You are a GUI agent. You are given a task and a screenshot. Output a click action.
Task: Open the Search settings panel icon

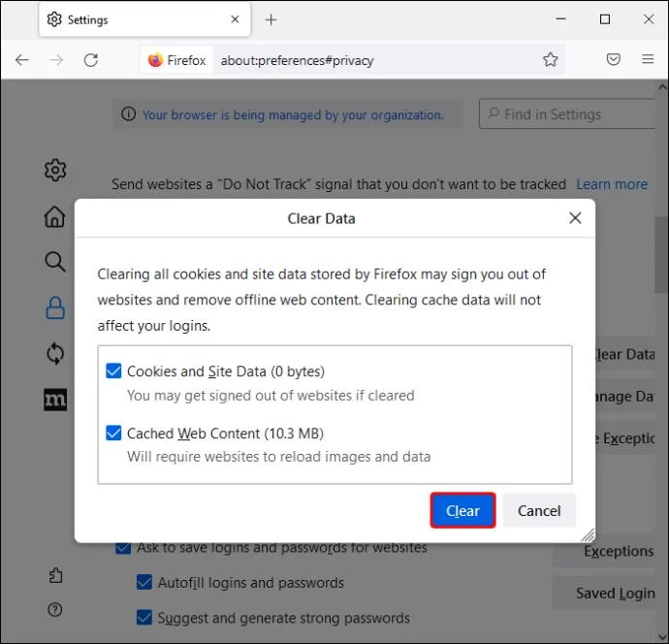click(x=55, y=262)
